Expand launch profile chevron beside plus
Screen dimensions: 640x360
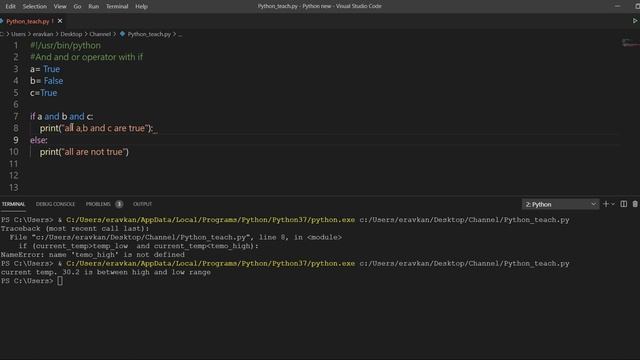point(613,204)
